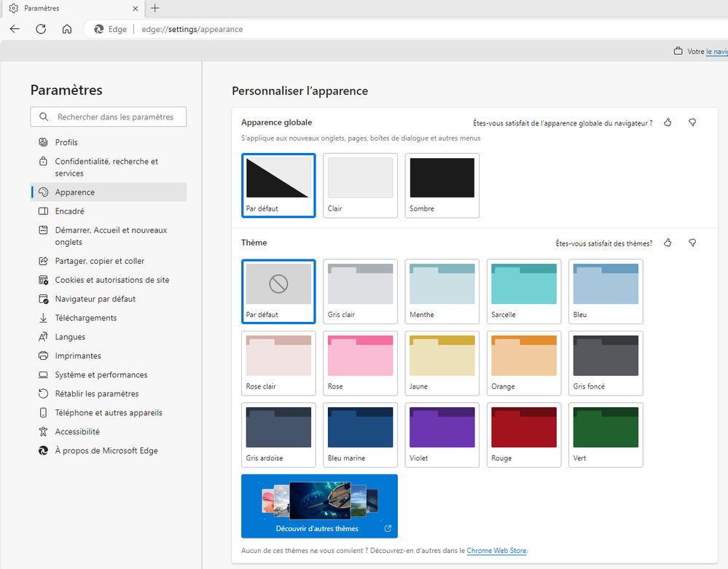
Task: Follow the Chrome Web Store link
Action: pyautogui.click(x=496, y=551)
